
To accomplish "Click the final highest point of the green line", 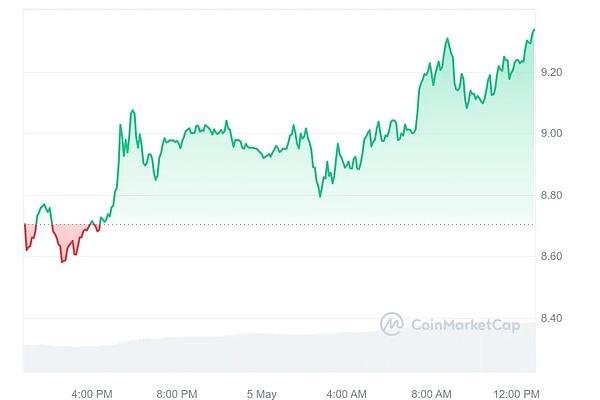I will point(534,29).
